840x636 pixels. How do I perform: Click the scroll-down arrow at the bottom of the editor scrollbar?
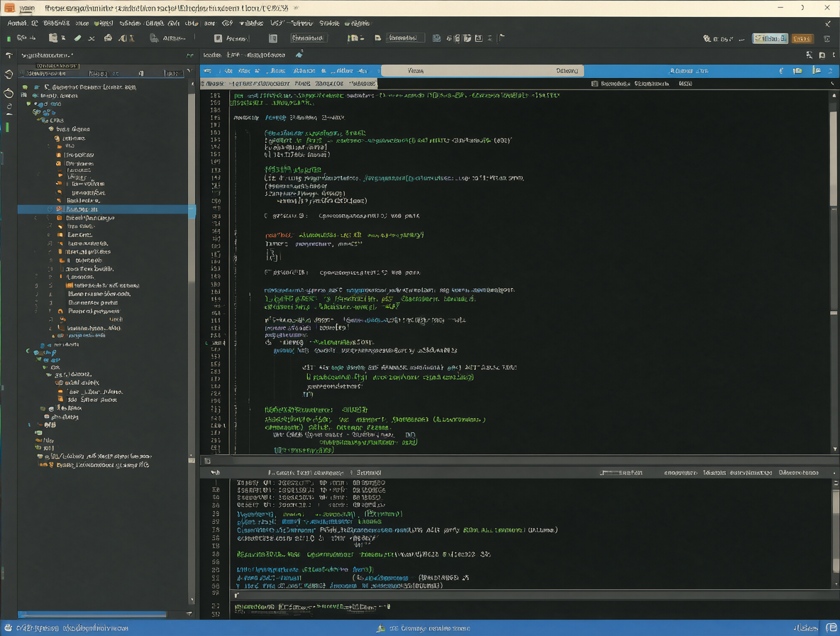pos(834,449)
